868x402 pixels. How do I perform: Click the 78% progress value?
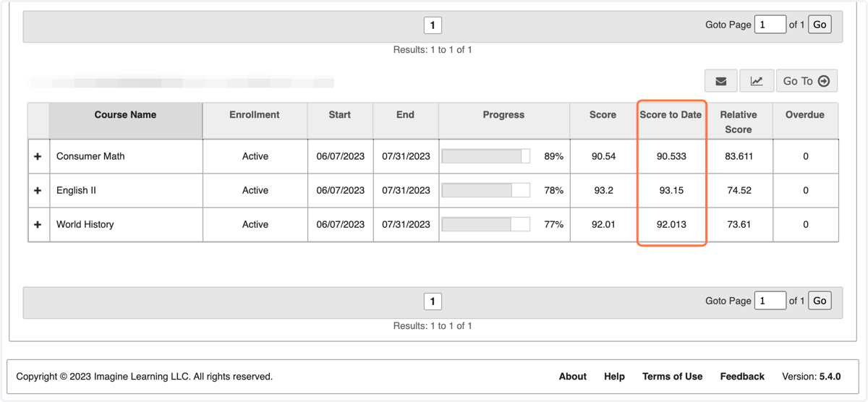[x=554, y=190]
